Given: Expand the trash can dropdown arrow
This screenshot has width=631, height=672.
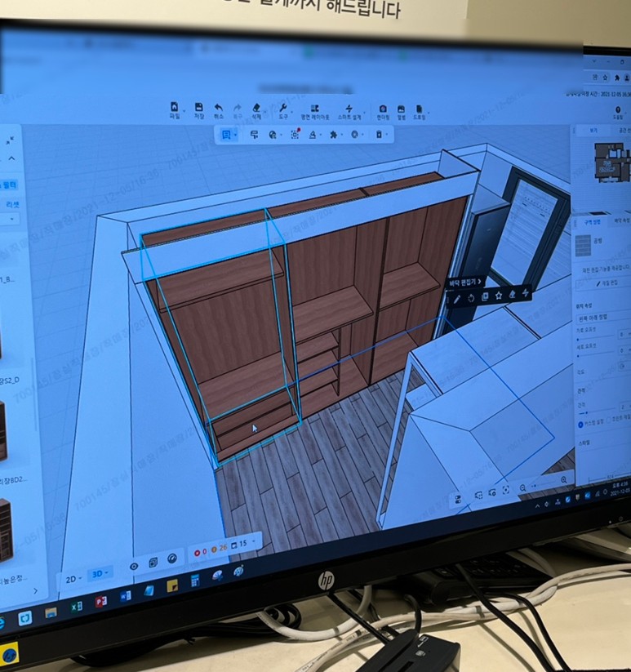Looking at the screenshot, I should 387,135.
